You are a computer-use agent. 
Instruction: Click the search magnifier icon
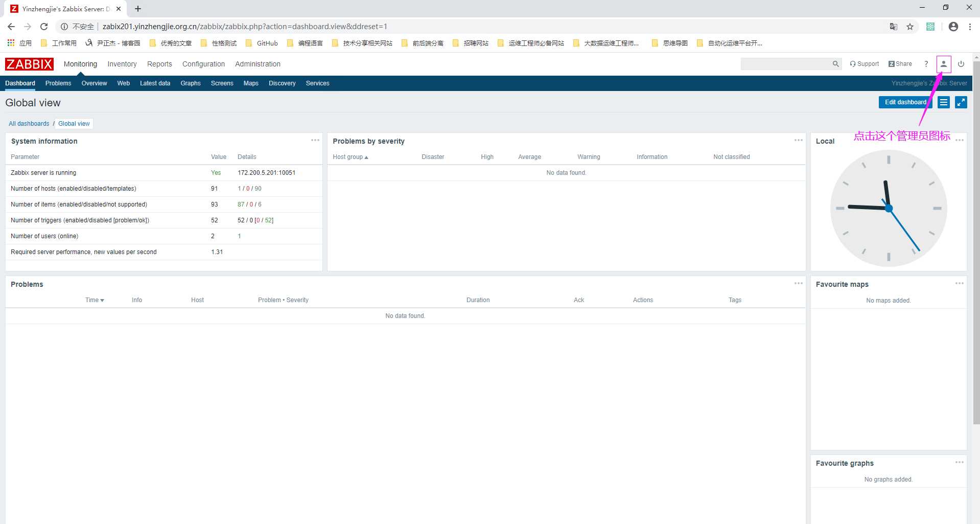coord(835,64)
